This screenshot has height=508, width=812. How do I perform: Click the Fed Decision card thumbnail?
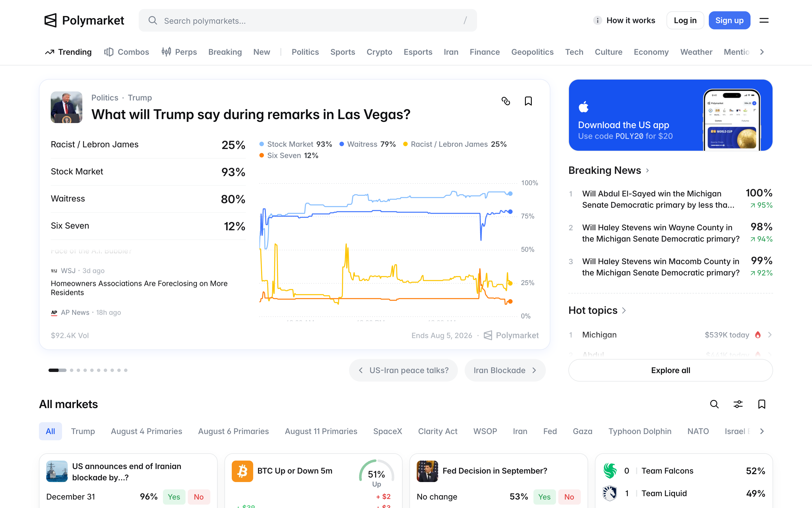pos(427,471)
